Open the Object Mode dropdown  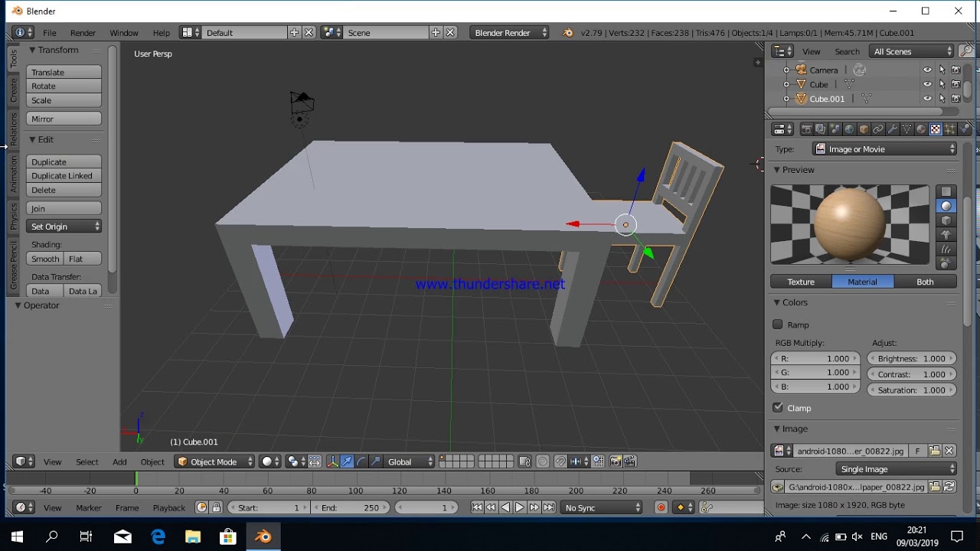point(214,461)
